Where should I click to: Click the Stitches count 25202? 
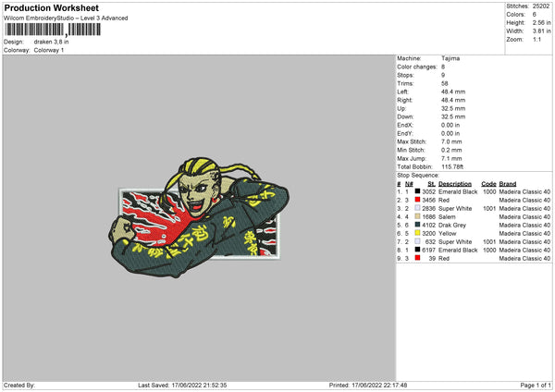541,6
